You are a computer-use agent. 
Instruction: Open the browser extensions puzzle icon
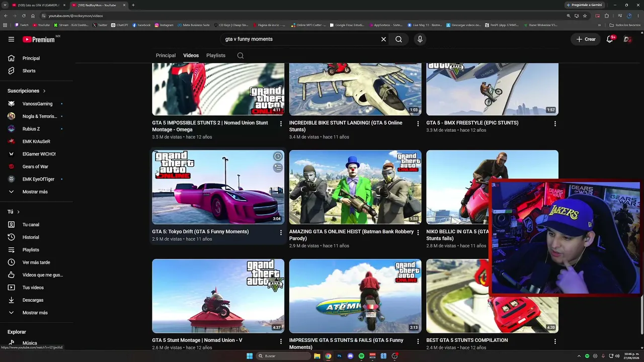coord(607,16)
